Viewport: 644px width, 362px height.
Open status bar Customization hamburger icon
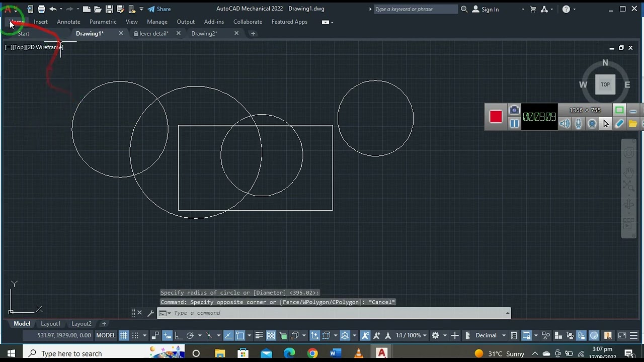(634, 335)
